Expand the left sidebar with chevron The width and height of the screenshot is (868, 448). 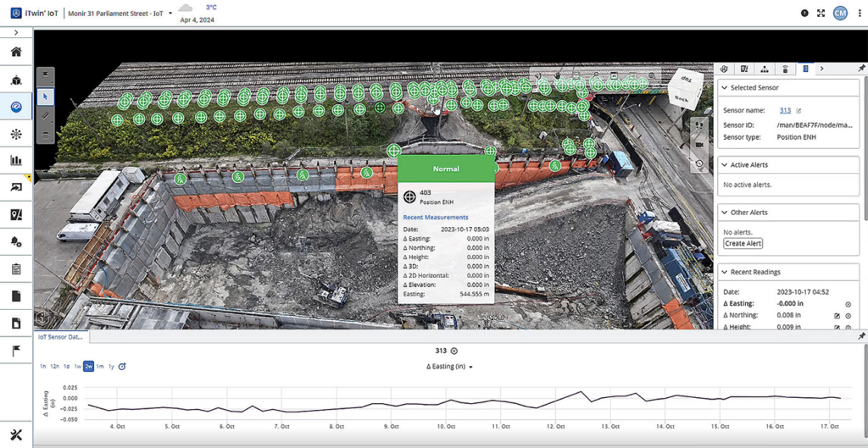16,33
